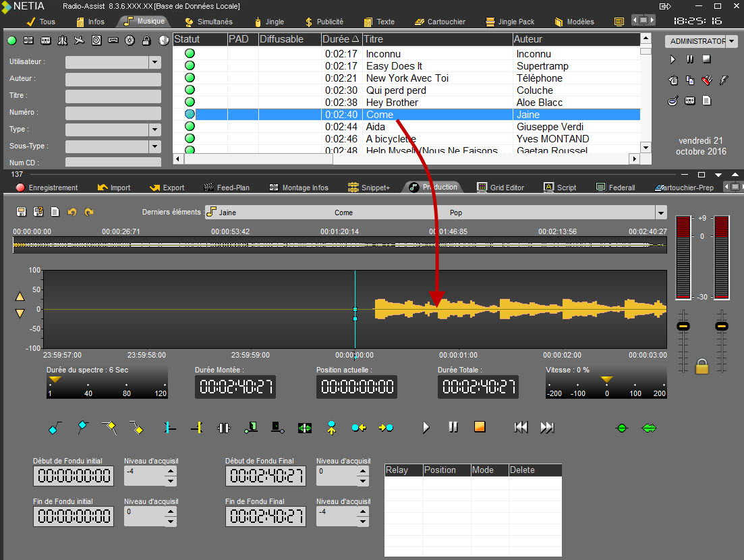Open the Derniers éléments dropdown
This screenshot has height=560, width=744.
[660, 213]
